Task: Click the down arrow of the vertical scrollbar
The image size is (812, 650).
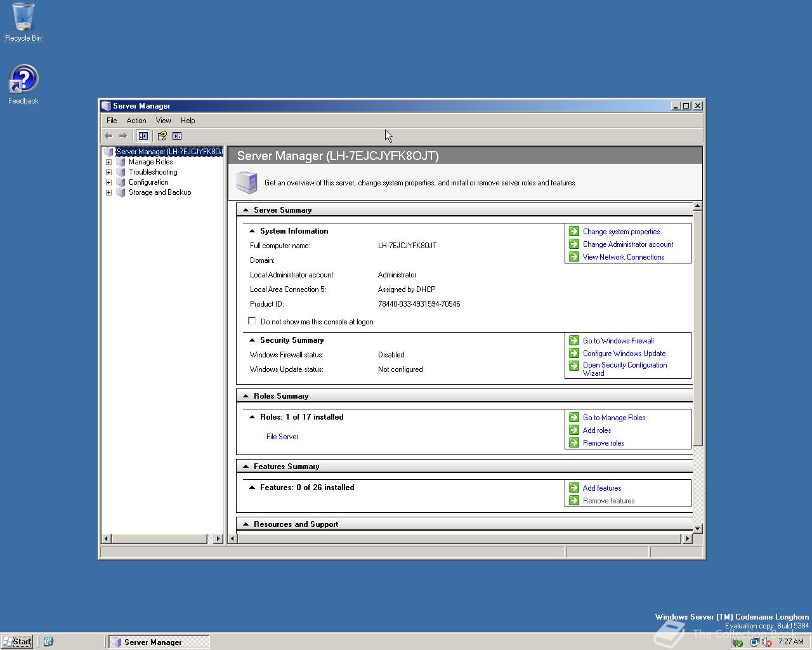Action: [697, 528]
